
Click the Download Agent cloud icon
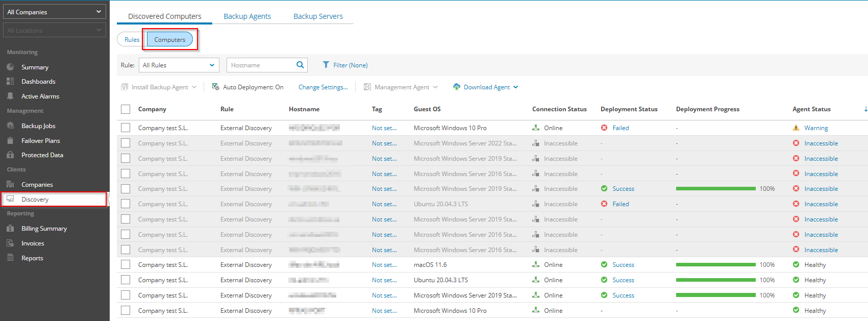coord(457,87)
